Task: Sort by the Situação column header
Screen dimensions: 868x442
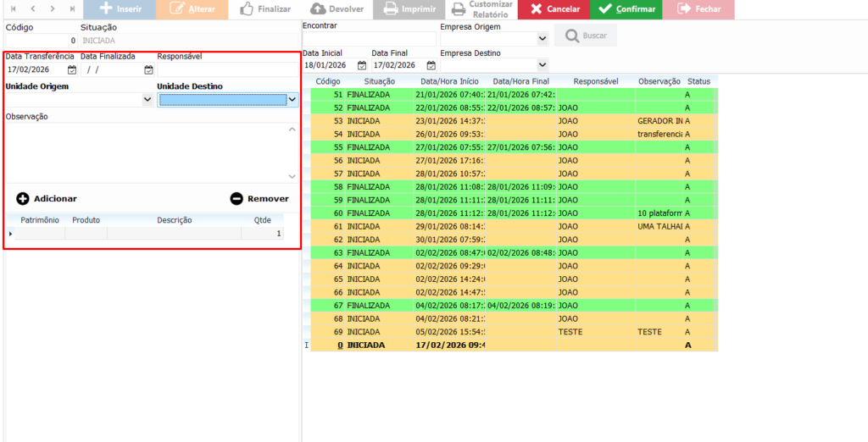Action: [379, 81]
